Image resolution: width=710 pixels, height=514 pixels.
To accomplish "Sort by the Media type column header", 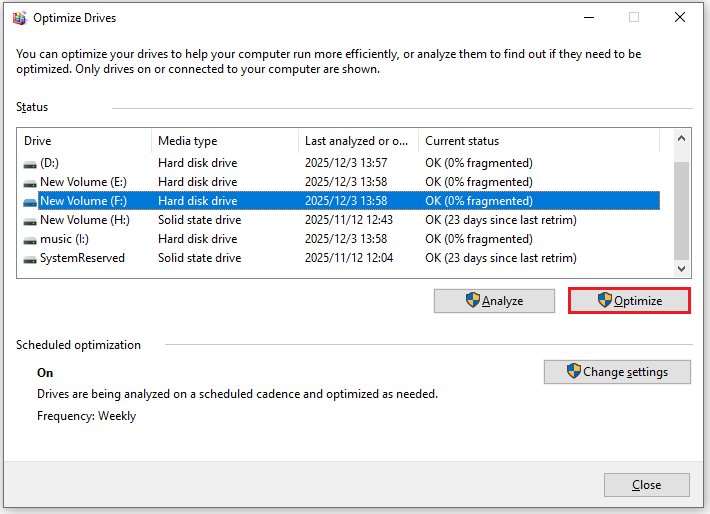I will click(225, 141).
